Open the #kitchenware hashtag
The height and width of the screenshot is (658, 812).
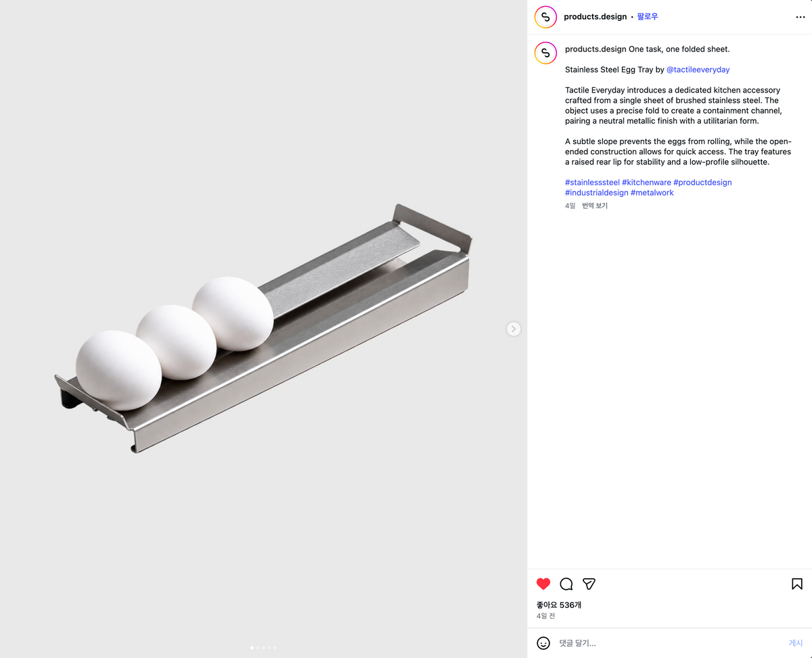646,183
